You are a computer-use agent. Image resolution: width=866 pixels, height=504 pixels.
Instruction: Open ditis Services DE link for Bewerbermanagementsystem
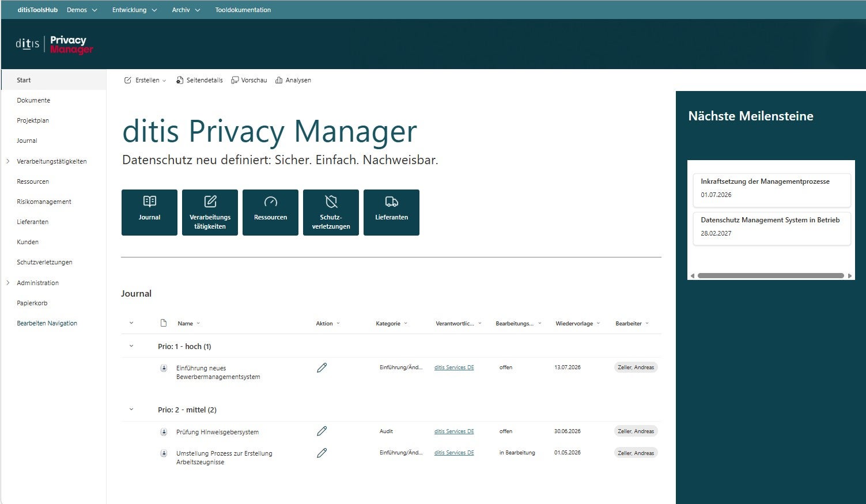pyautogui.click(x=454, y=367)
